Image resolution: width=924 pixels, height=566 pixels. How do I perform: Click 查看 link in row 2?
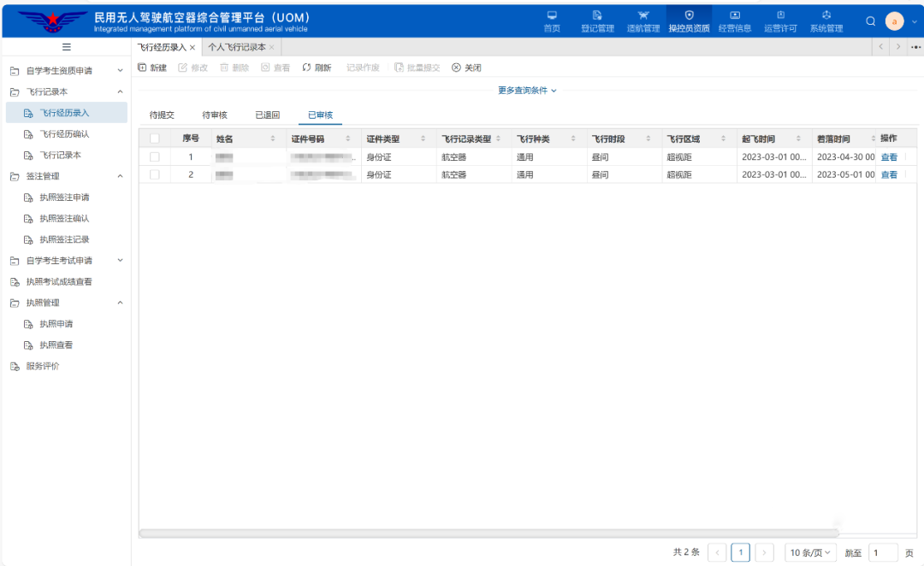click(889, 175)
